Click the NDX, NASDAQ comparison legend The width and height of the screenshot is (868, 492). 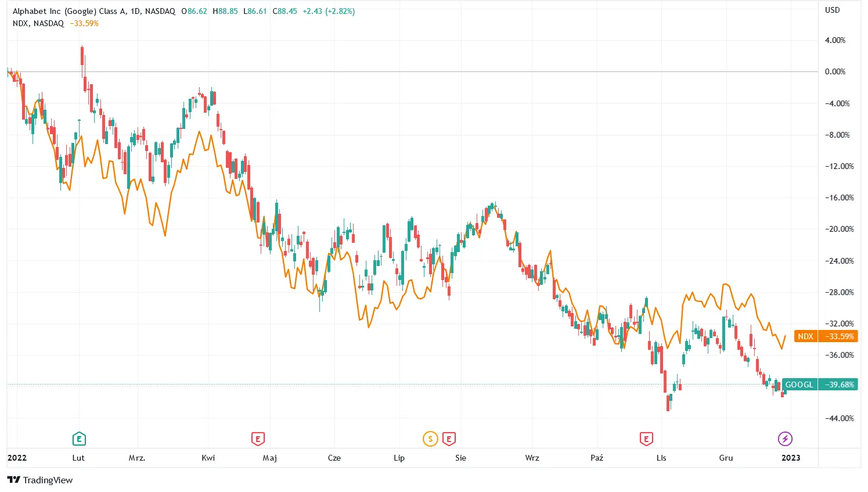pyautogui.click(x=38, y=23)
